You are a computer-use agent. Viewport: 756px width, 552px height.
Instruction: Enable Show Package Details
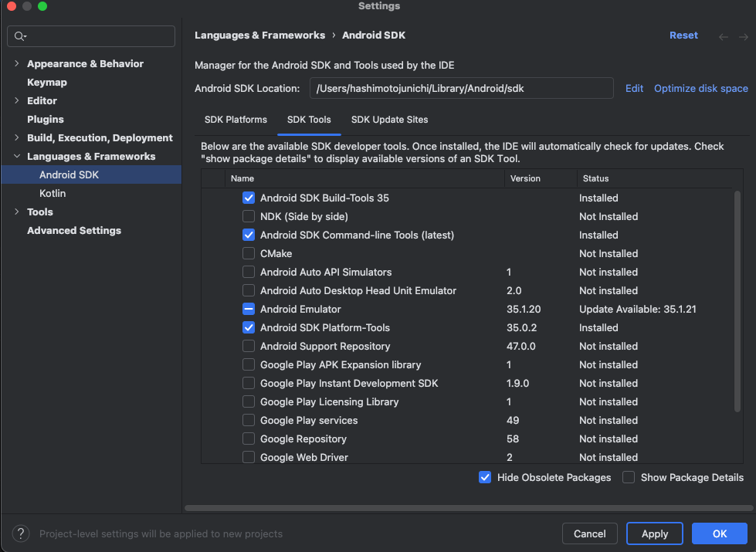(x=629, y=477)
